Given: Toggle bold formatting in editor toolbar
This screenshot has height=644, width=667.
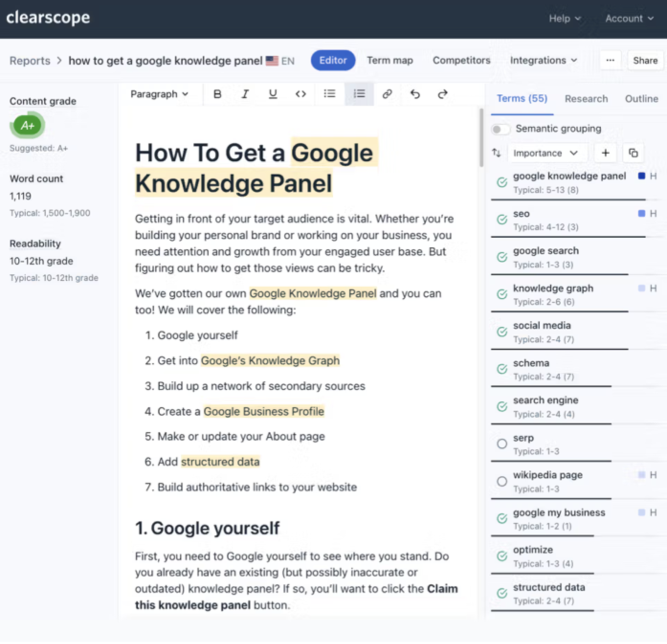Looking at the screenshot, I should coord(217,94).
